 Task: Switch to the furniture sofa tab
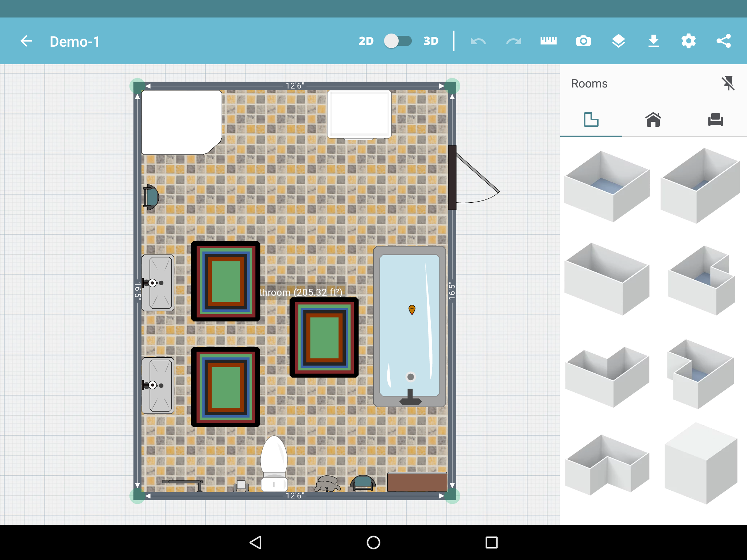coord(715,120)
